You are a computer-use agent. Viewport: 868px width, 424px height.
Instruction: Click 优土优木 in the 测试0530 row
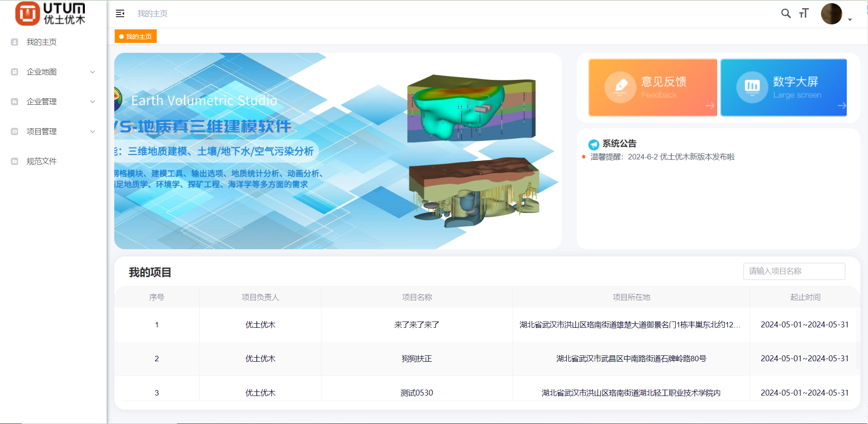pos(260,393)
